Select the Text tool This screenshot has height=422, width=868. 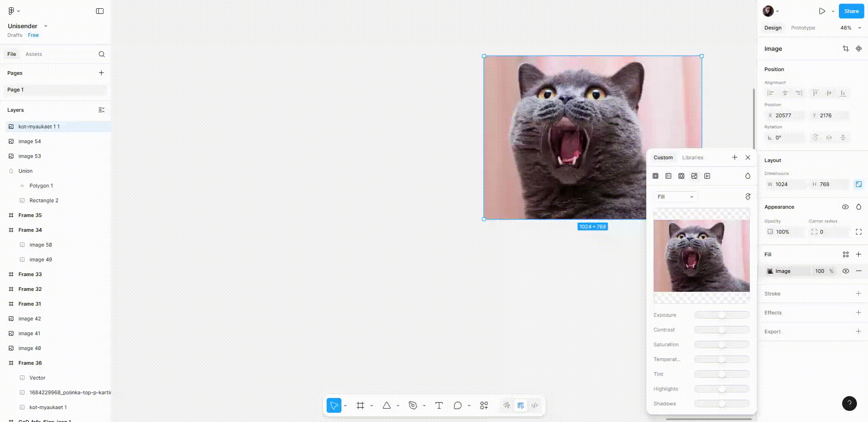tap(439, 405)
